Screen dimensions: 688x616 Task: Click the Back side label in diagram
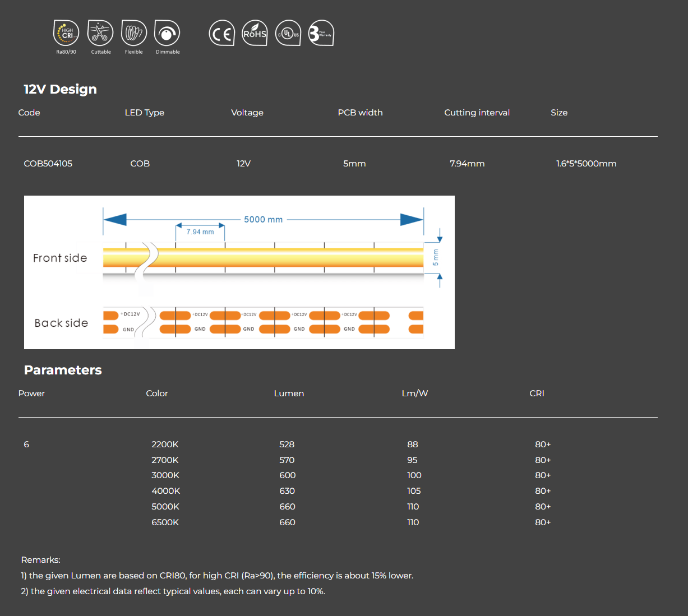coord(61,323)
